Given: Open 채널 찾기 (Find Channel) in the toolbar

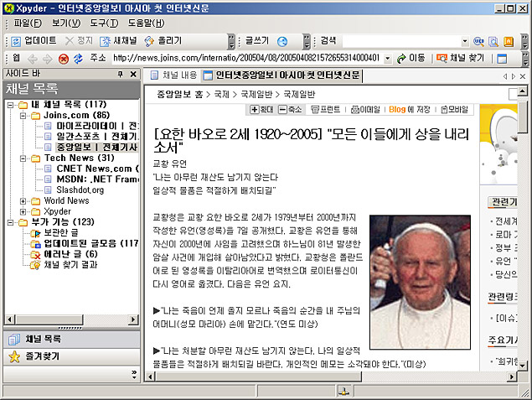Looking at the screenshot, I should click(462, 58).
